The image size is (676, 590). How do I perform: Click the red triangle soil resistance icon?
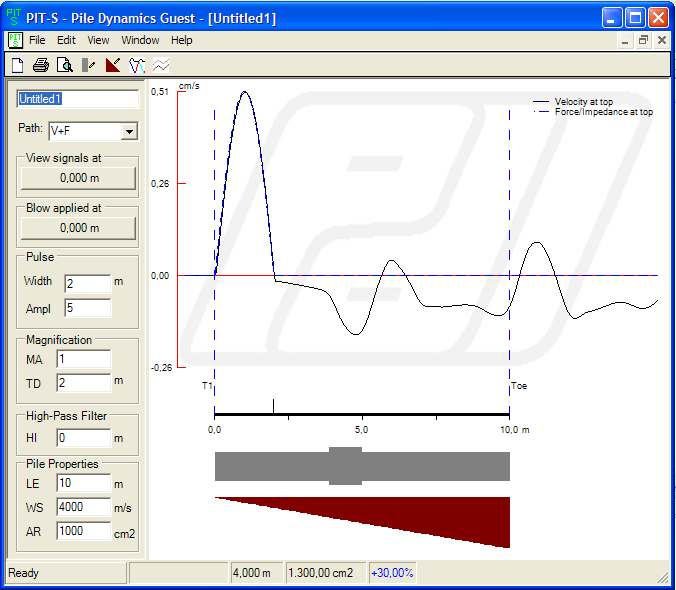(113, 66)
